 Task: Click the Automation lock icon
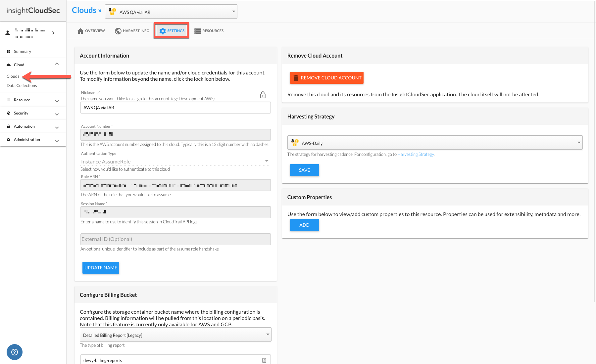coord(9,126)
